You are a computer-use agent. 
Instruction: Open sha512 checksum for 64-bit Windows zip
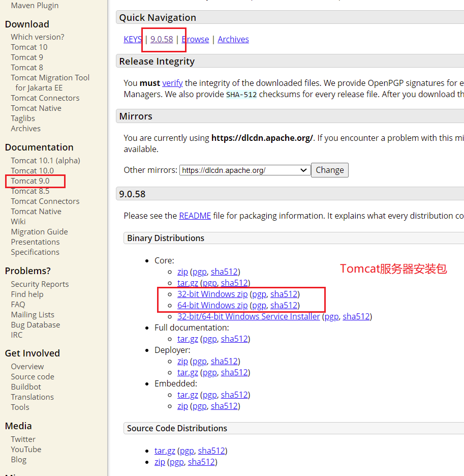(284, 306)
